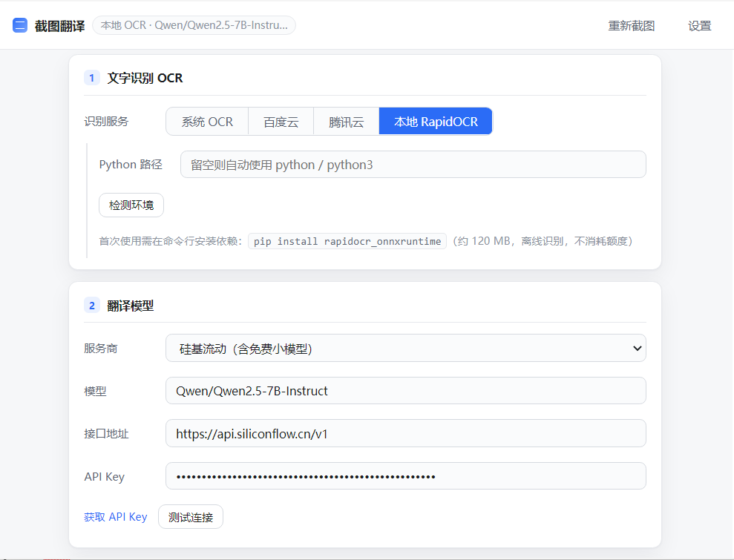Image resolution: width=734 pixels, height=560 pixels.
Task: Click the 识别服务 label
Action: (x=106, y=122)
